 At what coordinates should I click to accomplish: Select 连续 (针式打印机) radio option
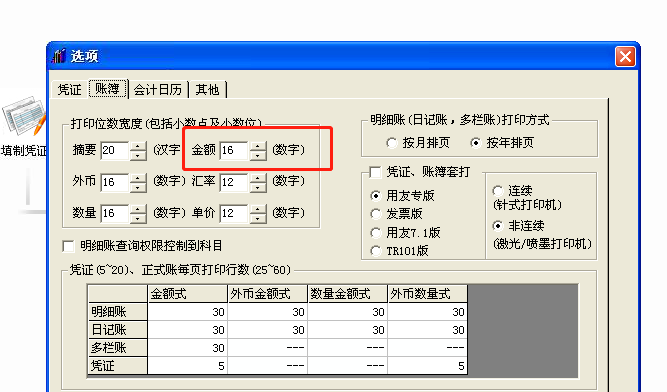497,190
